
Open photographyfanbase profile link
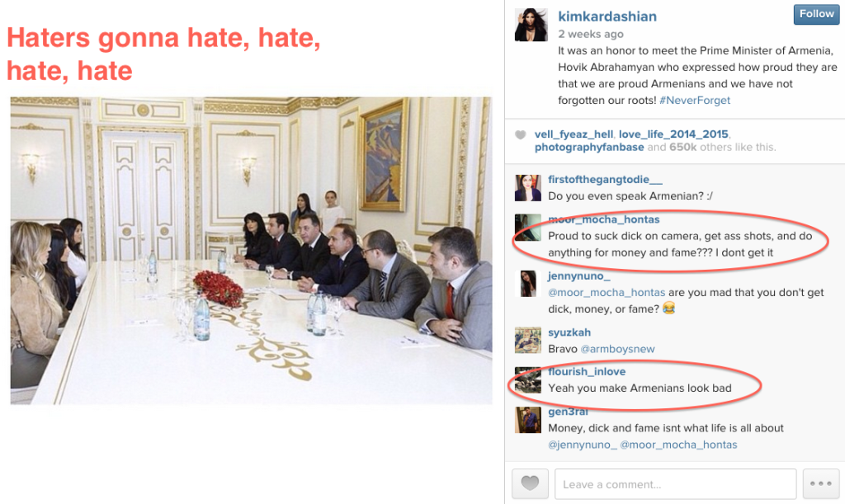point(589,148)
